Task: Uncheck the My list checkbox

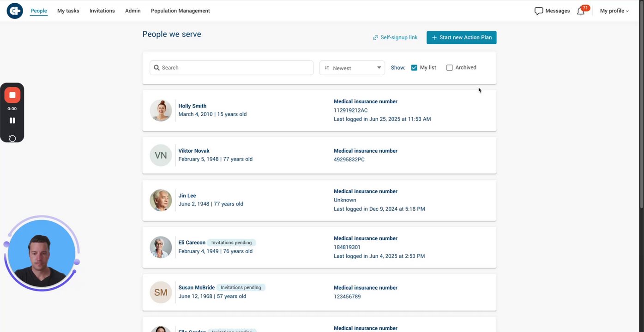Action: pyautogui.click(x=414, y=68)
